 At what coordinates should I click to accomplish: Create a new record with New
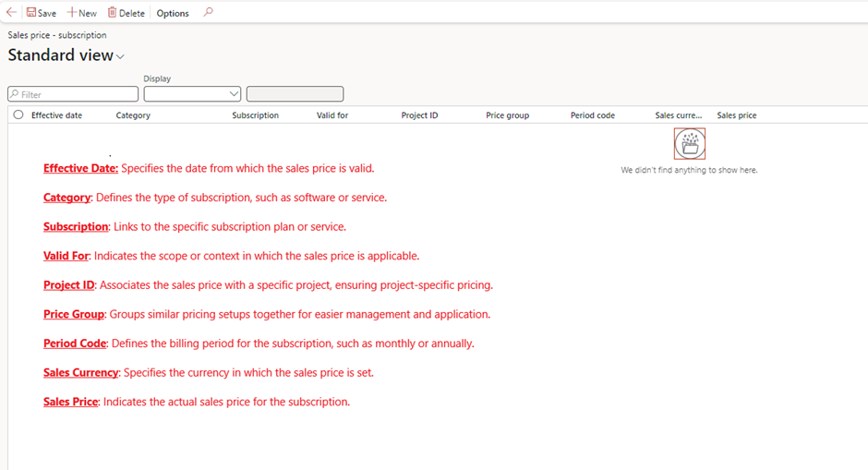82,13
